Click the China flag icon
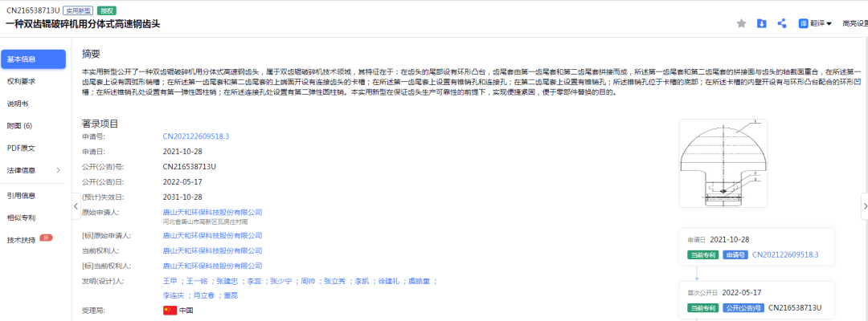868x321 pixels. 170,310
